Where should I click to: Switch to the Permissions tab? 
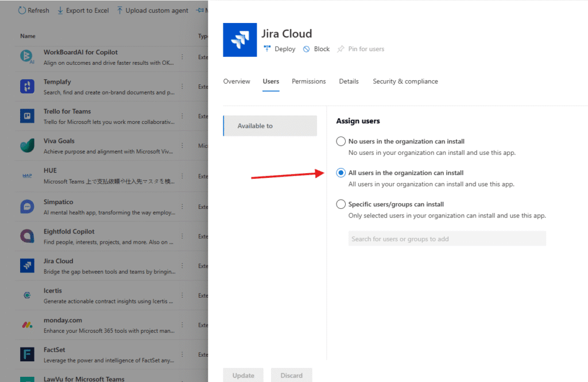[308, 81]
